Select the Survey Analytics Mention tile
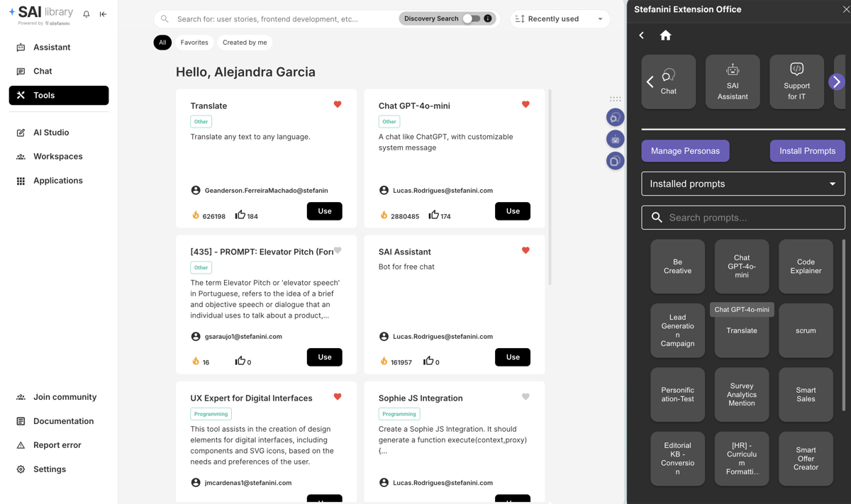The image size is (851, 504). [742, 395]
